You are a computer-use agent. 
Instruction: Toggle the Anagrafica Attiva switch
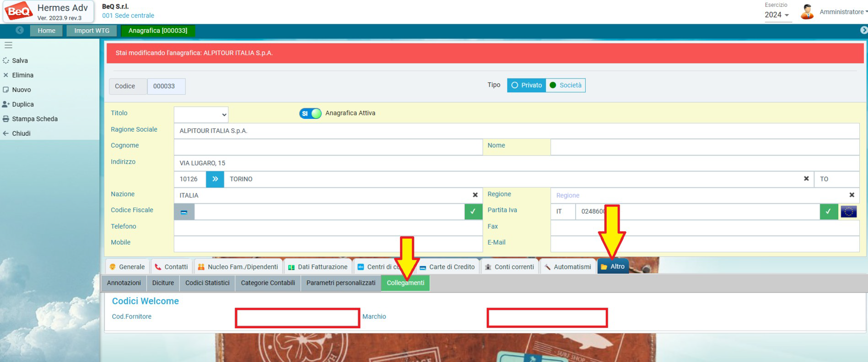[x=311, y=113]
